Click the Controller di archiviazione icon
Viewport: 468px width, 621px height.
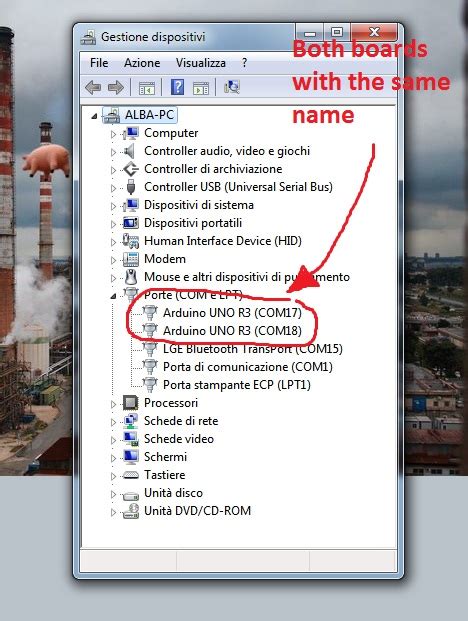tap(131, 169)
